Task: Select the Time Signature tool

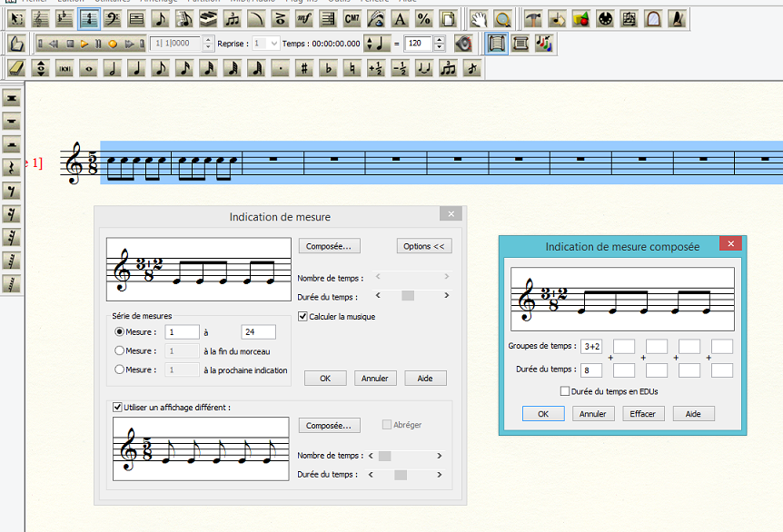Action: click(x=90, y=18)
